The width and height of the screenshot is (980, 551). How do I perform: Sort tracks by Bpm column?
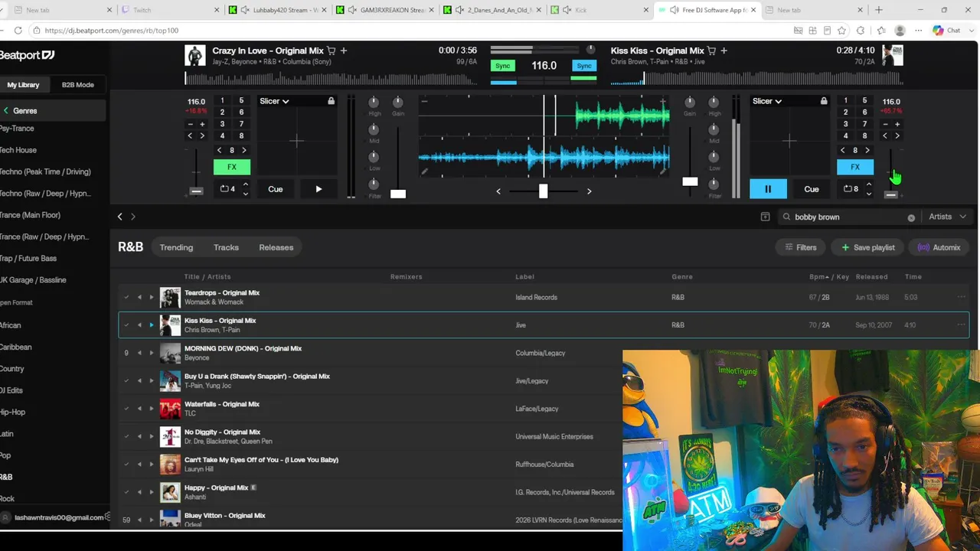pos(820,276)
